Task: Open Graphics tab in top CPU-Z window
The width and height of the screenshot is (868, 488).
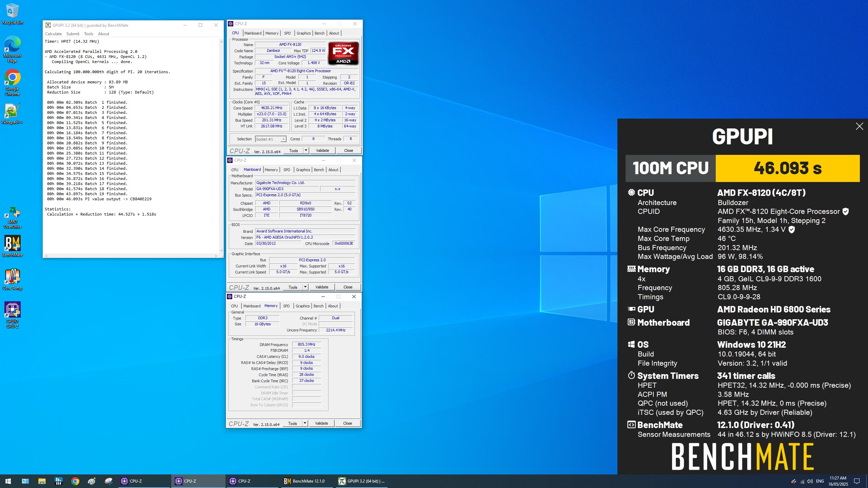Action: (303, 33)
